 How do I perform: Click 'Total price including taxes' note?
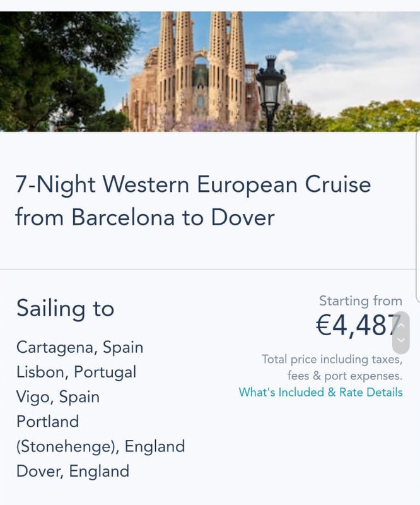tap(332, 359)
